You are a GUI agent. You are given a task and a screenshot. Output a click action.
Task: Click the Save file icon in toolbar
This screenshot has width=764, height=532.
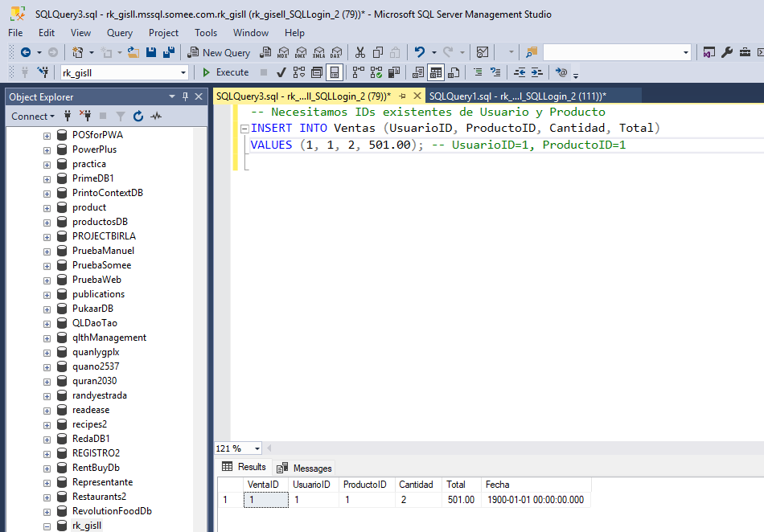[x=150, y=52]
